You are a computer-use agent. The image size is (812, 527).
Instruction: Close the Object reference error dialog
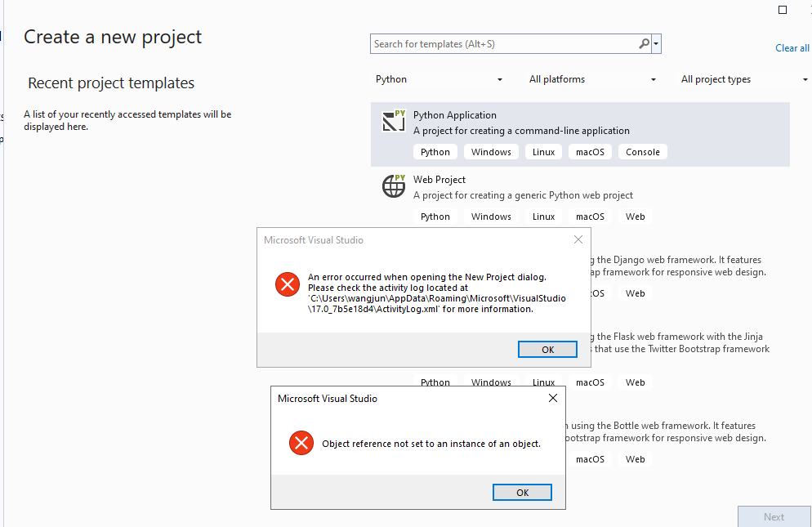pos(553,398)
